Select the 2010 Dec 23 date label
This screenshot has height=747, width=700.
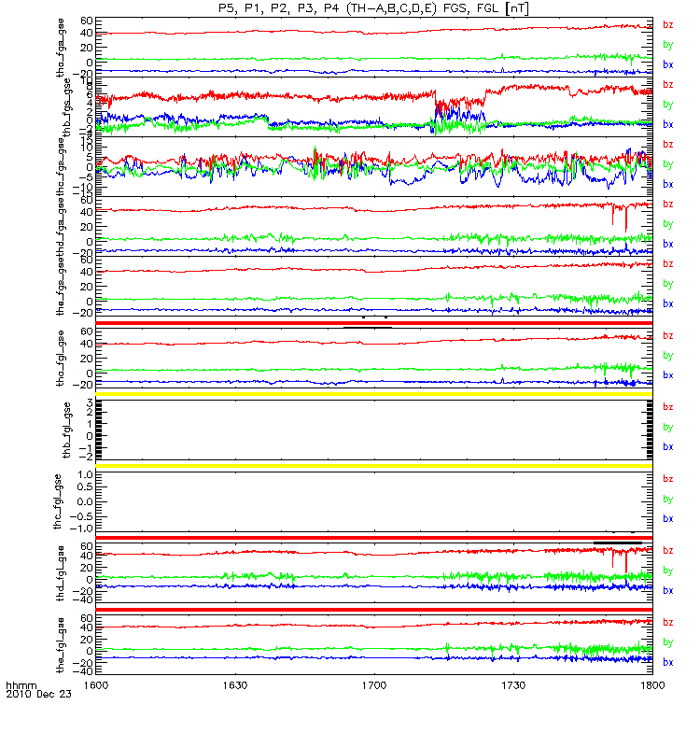coord(38,694)
